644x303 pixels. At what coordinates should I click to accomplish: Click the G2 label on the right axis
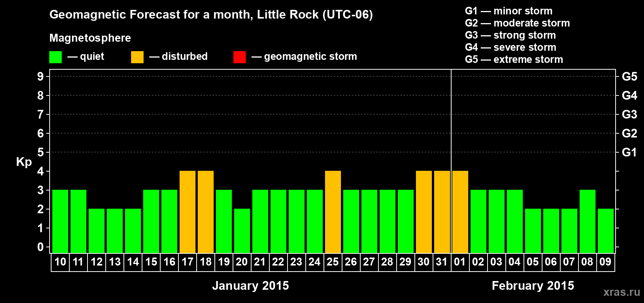click(x=630, y=133)
